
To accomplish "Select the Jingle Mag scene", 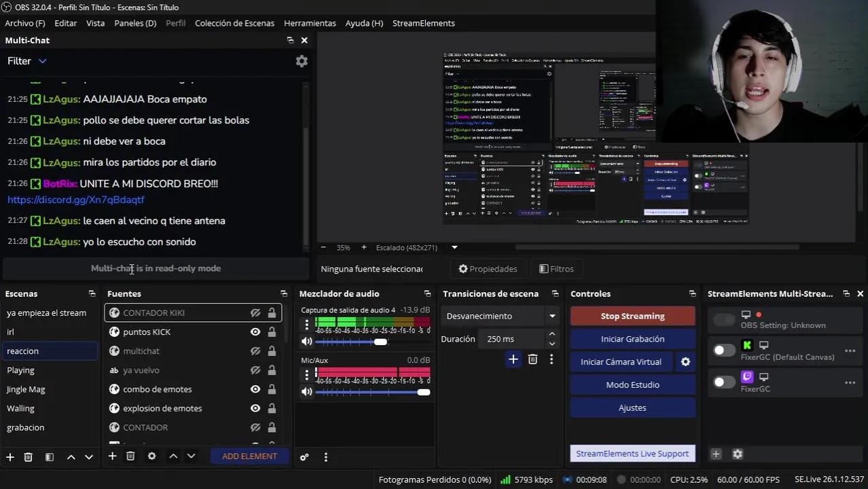I will pos(26,389).
